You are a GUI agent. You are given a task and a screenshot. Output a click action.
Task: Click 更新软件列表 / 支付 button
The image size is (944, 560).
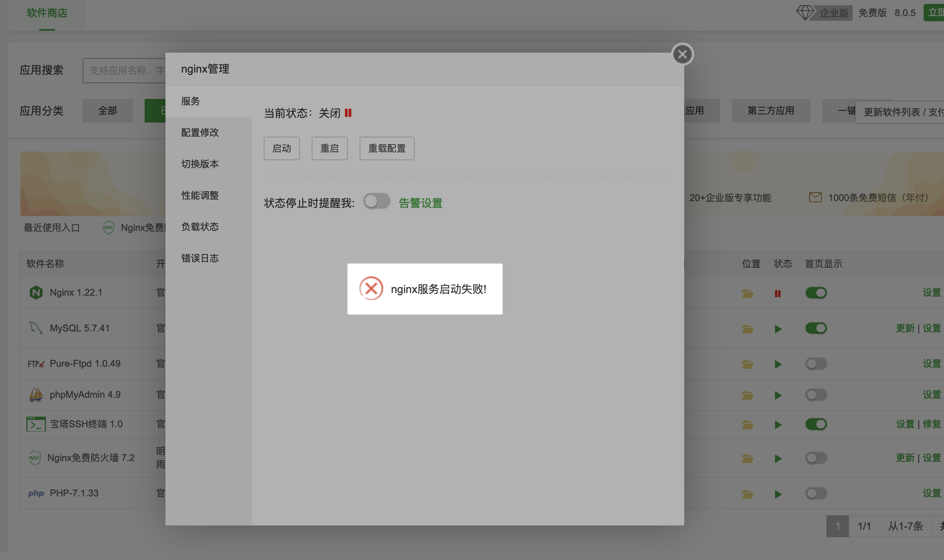pyautogui.click(x=900, y=112)
